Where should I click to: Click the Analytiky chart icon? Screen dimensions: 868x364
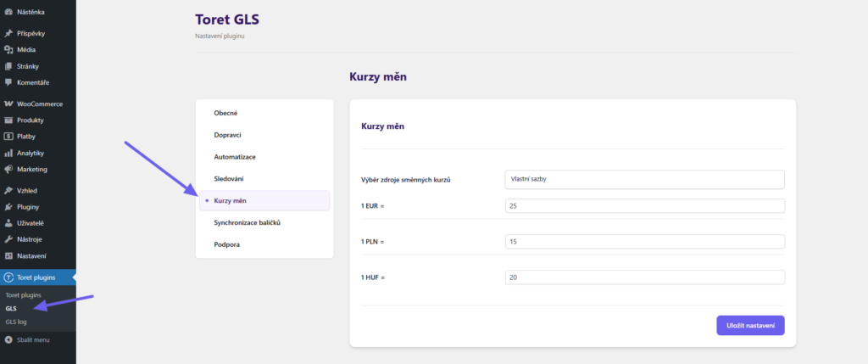[x=8, y=153]
